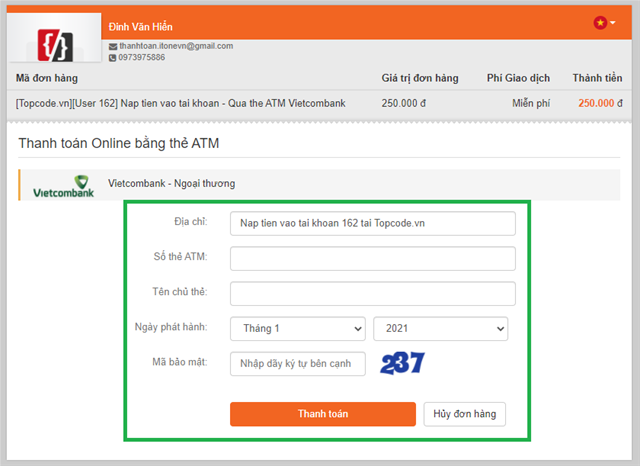The height and width of the screenshot is (466, 640).
Task: Click the Topcode merchant logo icon
Action: pos(55,45)
